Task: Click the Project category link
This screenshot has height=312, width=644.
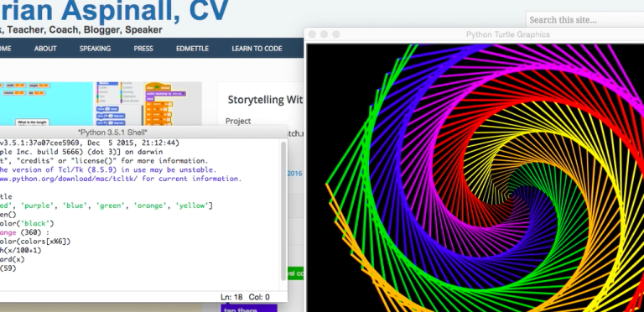Action: [238, 121]
